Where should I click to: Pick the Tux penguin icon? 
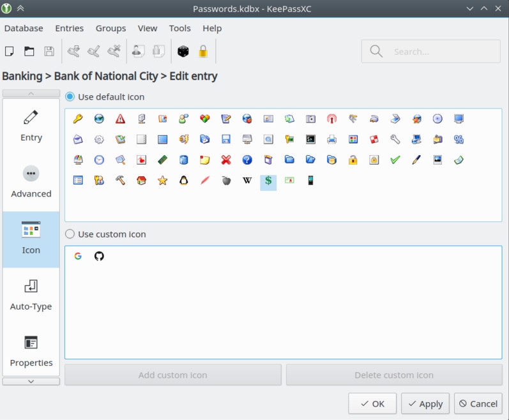(184, 181)
